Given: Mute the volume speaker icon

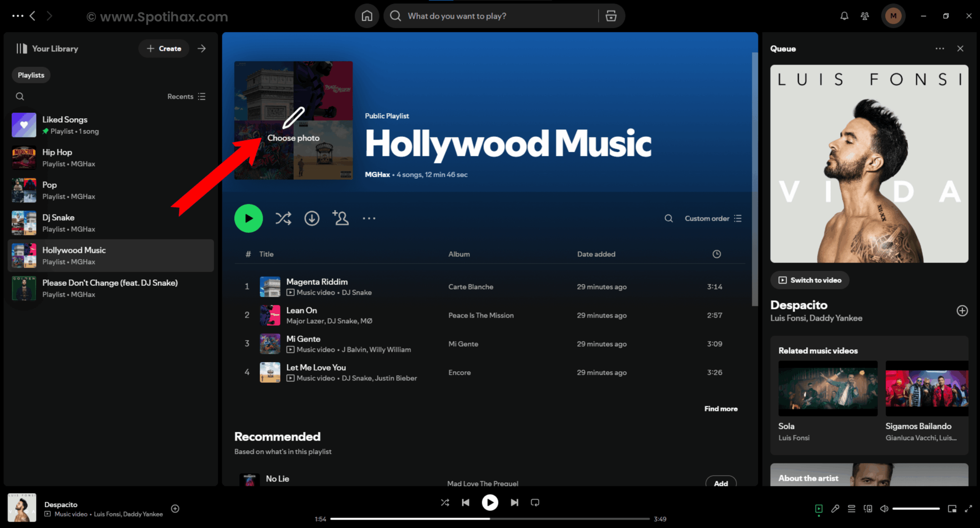Looking at the screenshot, I should click(x=884, y=508).
